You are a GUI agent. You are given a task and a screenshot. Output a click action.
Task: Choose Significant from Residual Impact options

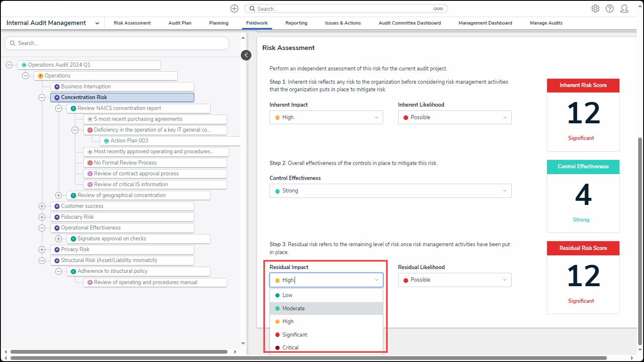295,335
